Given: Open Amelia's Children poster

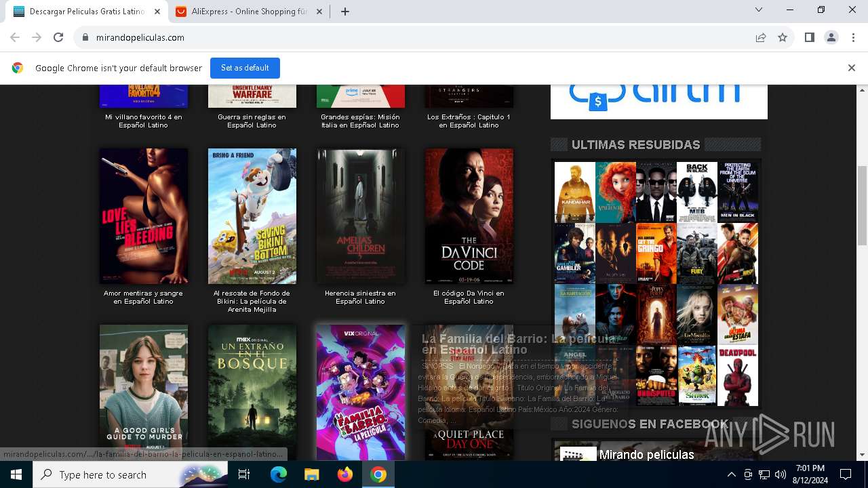Looking at the screenshot, I should pyautogui.click(x=361, y=216).
